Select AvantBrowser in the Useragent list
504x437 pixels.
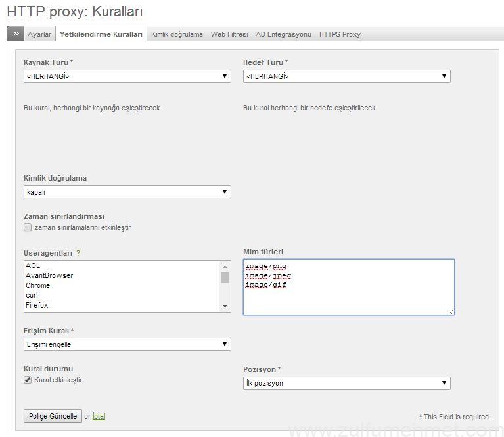pyautogui.click(x=122, y=275)
